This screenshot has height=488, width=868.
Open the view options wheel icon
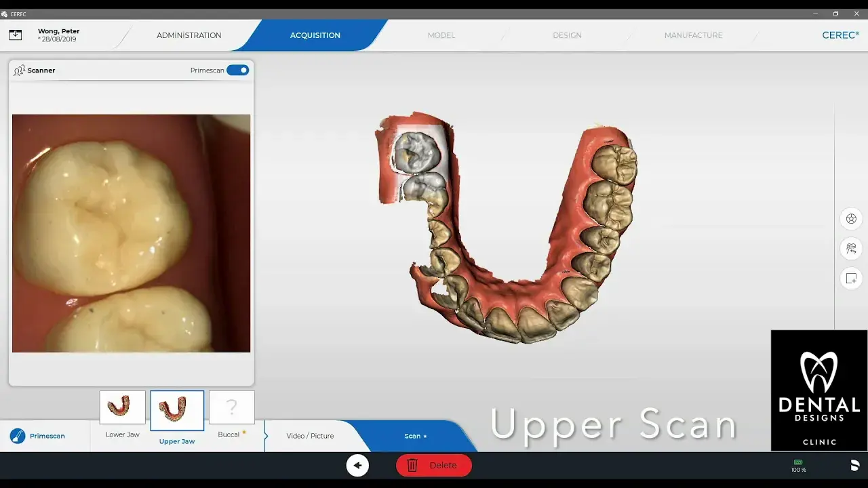coord(850,218)
